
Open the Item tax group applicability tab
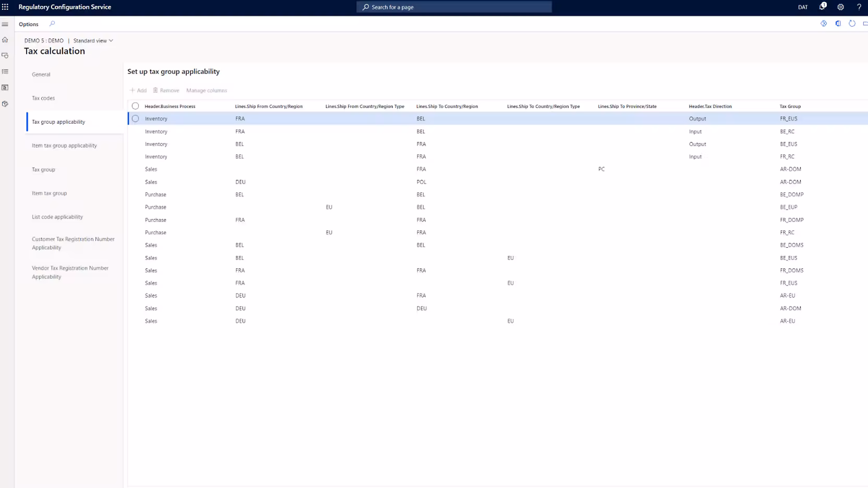(x=64, y=145)
